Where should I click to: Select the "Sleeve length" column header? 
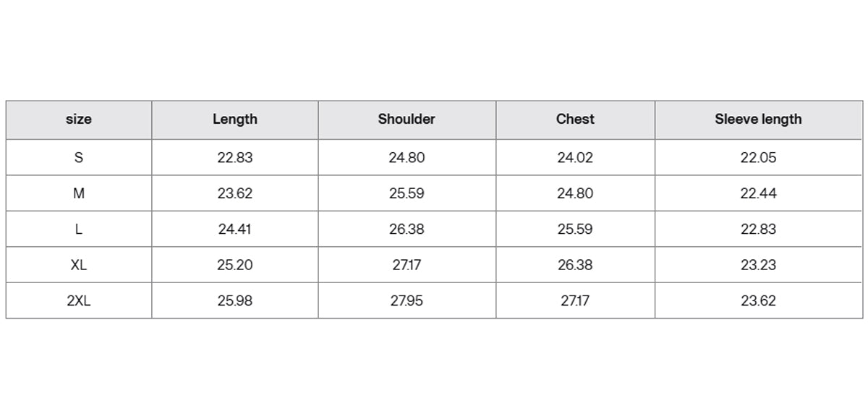point(758,119)
